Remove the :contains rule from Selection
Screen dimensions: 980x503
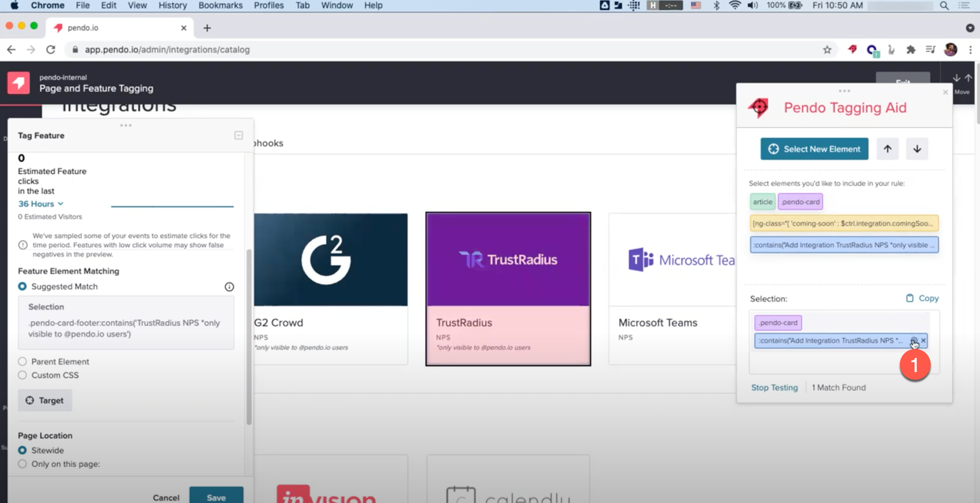[923, 340]
